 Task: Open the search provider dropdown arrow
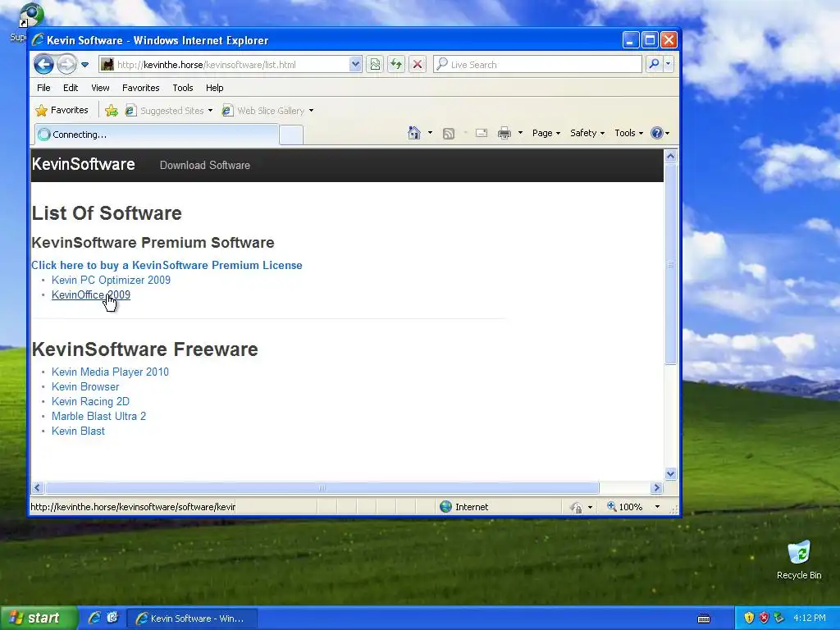tap(668, 64)
